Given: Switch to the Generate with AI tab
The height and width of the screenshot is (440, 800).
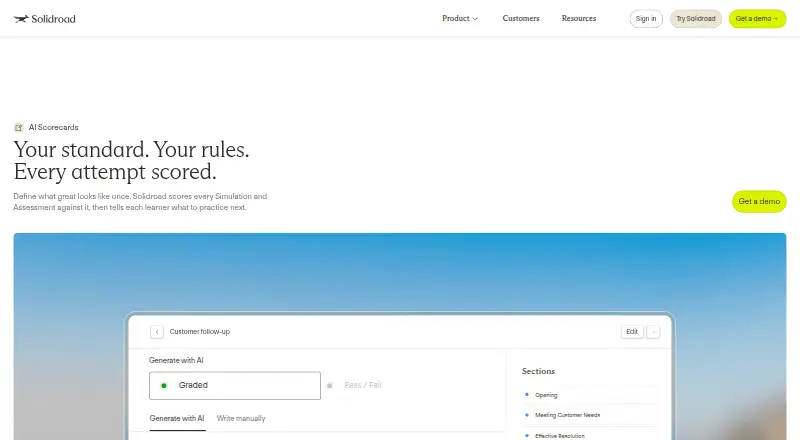Looking at the screenshot, I should pyautogui.click(x=177, y=419).
